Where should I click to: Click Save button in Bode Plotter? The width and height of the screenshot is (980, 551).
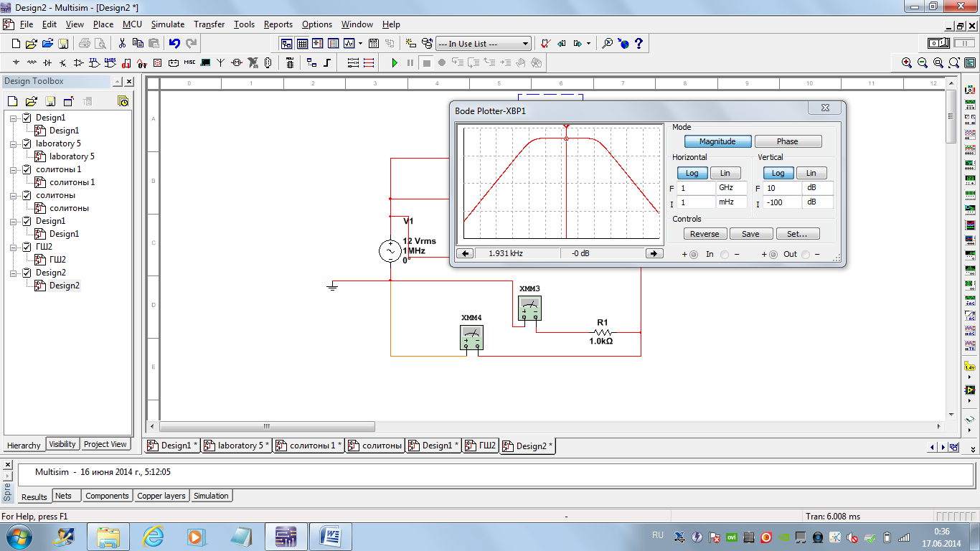coord(750,234)
